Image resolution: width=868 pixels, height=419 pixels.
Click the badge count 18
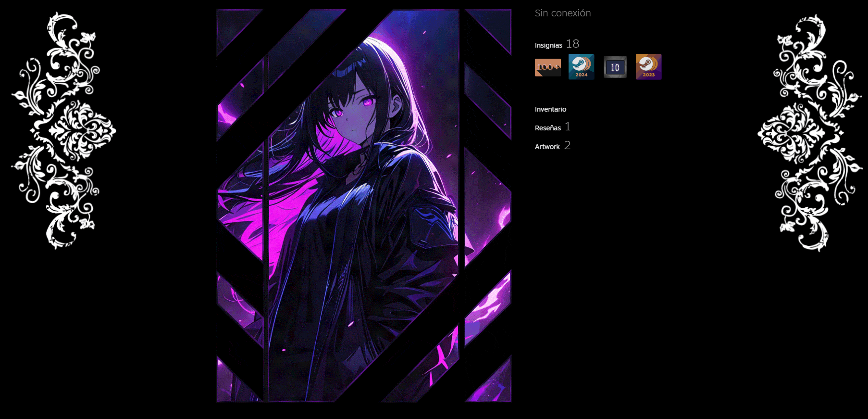[x=572, y=44]
